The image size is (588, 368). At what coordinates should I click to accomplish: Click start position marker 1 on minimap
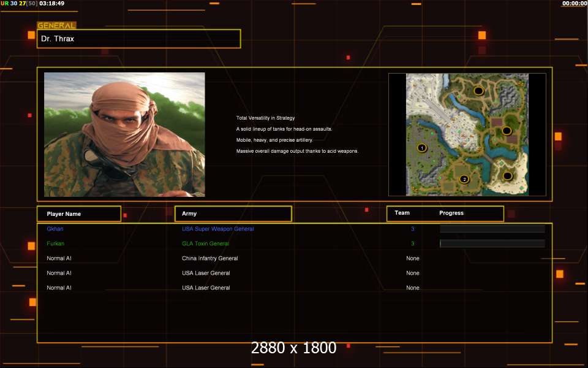click(421, 148)
